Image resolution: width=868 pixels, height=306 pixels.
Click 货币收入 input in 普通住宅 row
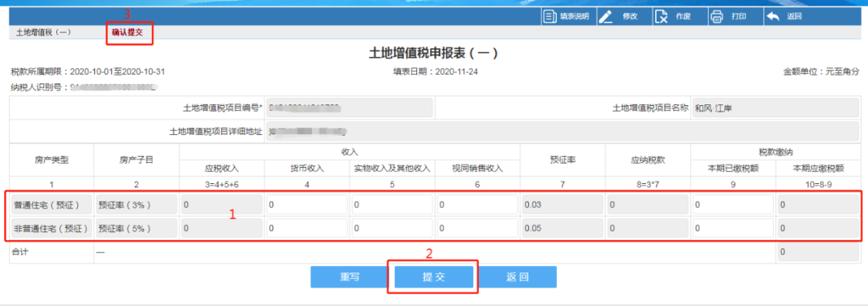[x=307, y=205]
